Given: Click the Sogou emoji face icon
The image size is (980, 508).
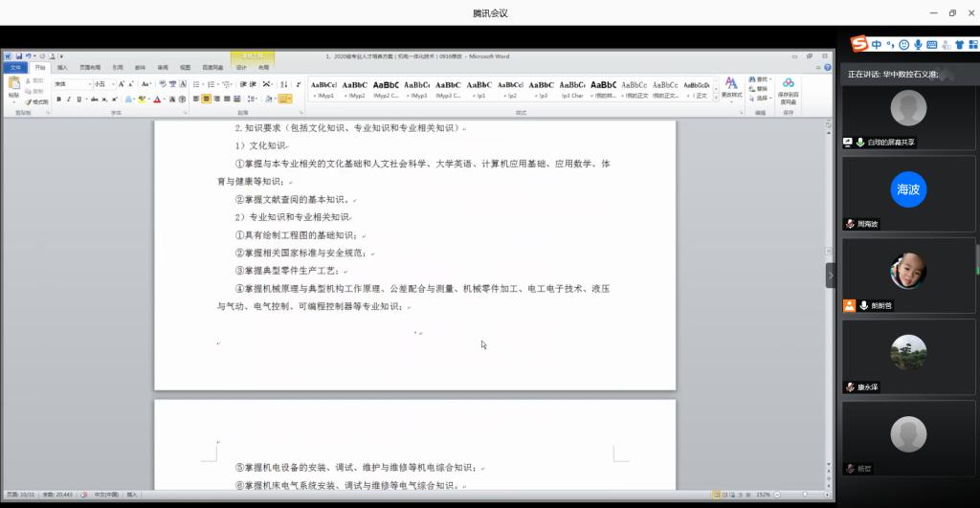Looking at the screenshot, I should point(903,44).
